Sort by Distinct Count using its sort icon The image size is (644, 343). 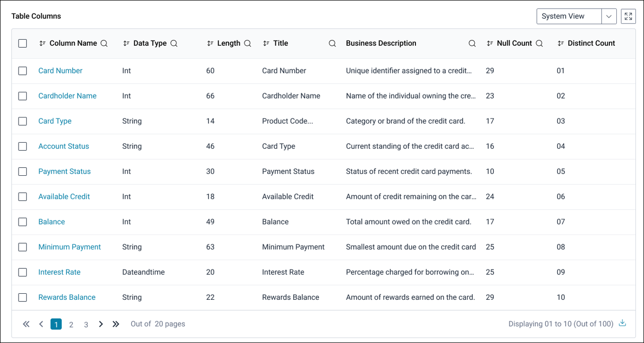pyautogui.click(x=560, y=44)
